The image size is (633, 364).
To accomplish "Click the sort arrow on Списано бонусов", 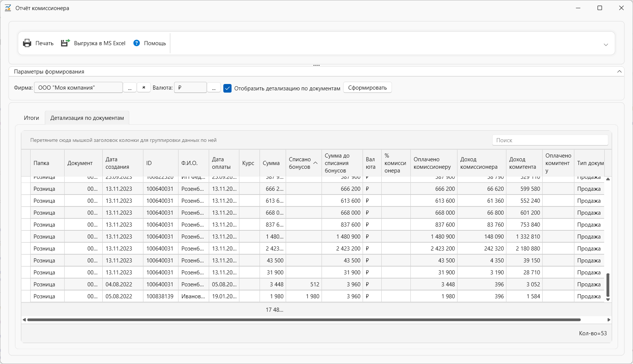I will pos(315,163).
